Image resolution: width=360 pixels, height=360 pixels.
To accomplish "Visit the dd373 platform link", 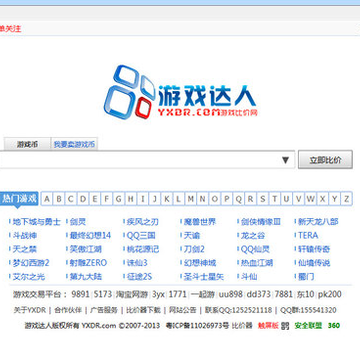I will pos(259,294).
